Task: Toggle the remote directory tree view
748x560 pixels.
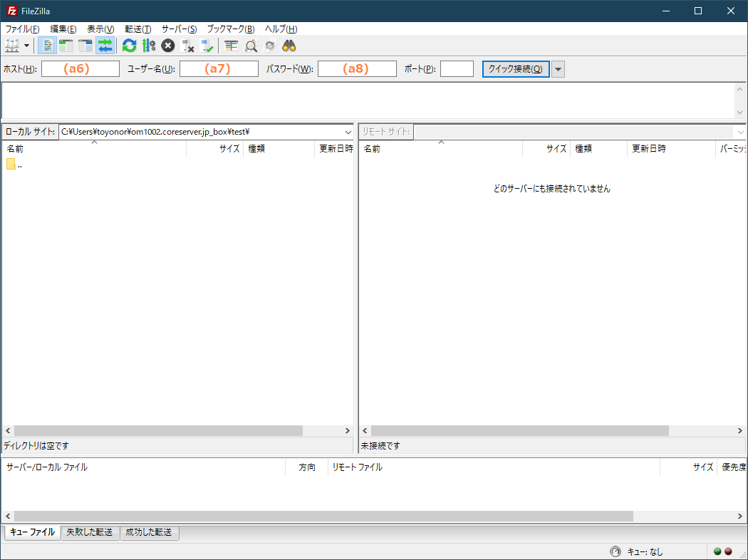Action: coord(85,46)
